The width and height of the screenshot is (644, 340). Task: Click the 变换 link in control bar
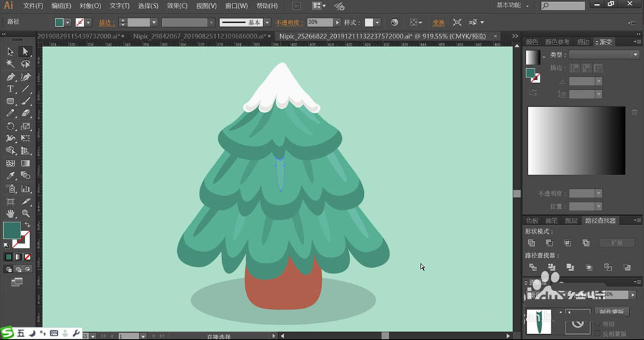pyautogui.click(x=438, y=23)
